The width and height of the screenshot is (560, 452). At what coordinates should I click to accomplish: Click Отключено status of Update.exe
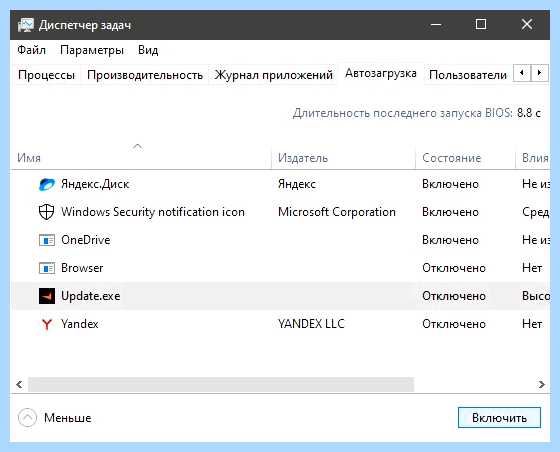coord(454,296)
